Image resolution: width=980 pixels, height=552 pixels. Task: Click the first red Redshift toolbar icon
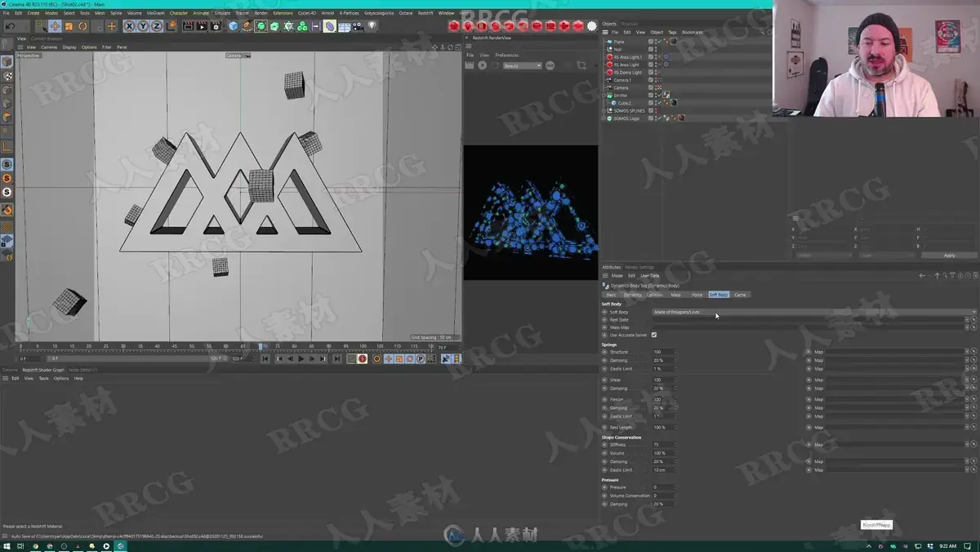click(x=454, y=26)
